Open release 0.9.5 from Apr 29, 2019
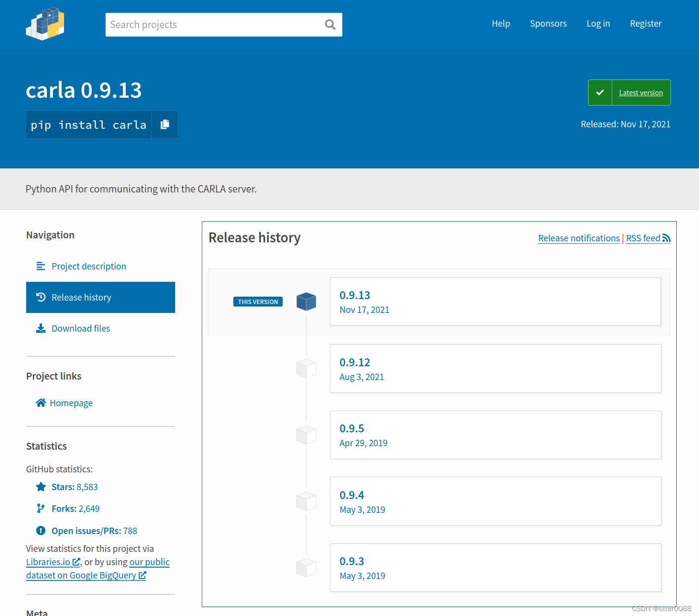 click(495, 435)
